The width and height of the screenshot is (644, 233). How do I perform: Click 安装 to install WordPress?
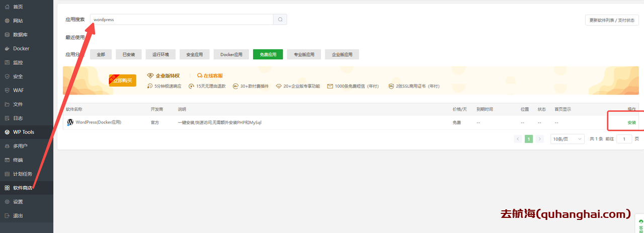pyautogui.click(x=632, y=123)
